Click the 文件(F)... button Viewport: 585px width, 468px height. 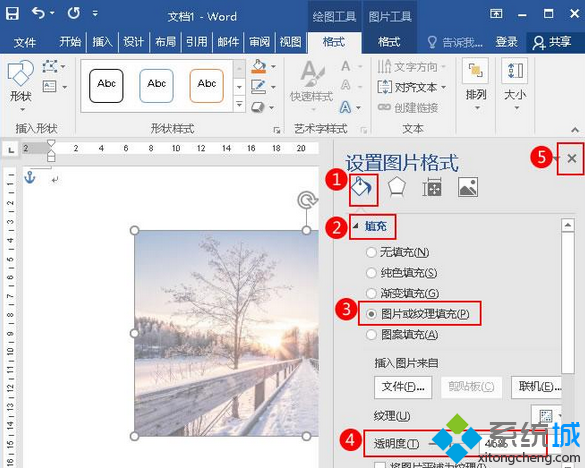tap(403, 387)
